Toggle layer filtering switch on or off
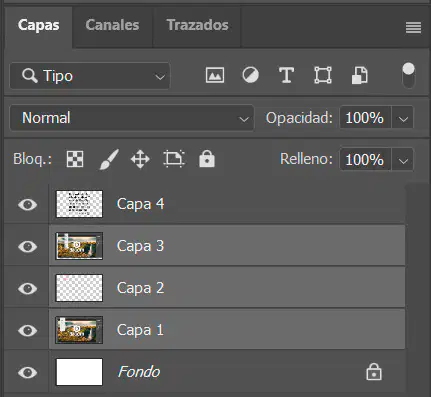Screen dimensions: 431x397 pyautogui.click(x=409, y=75)
